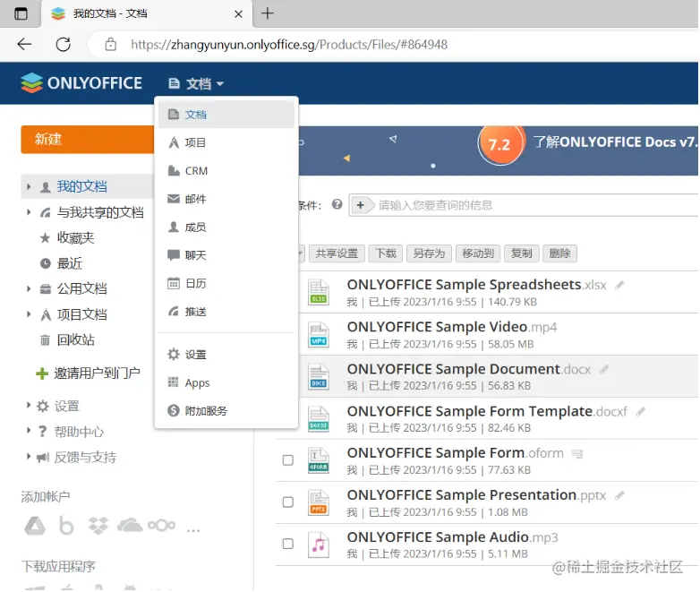Viewport: 700px width, 592px height.
Task: Open ONLYOFFICE Sample Video.mp4
Action: pyautogui.click(x=452, y=327)
